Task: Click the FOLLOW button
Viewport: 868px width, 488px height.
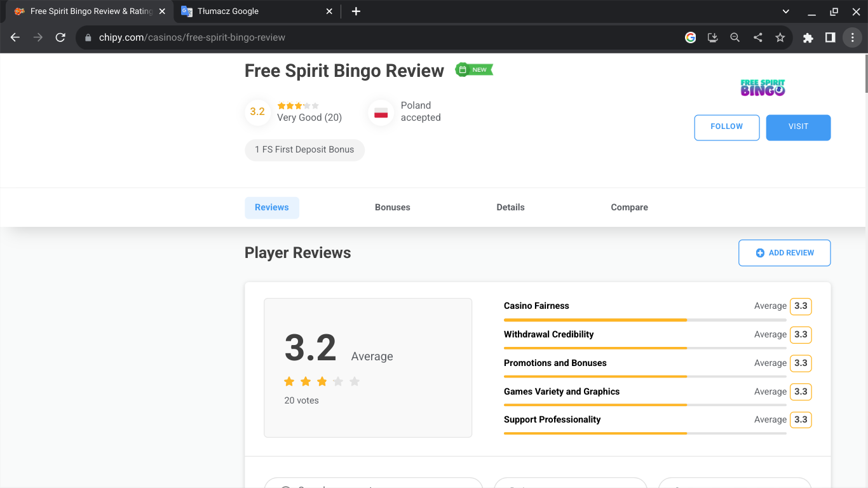Action: (726, 127)
